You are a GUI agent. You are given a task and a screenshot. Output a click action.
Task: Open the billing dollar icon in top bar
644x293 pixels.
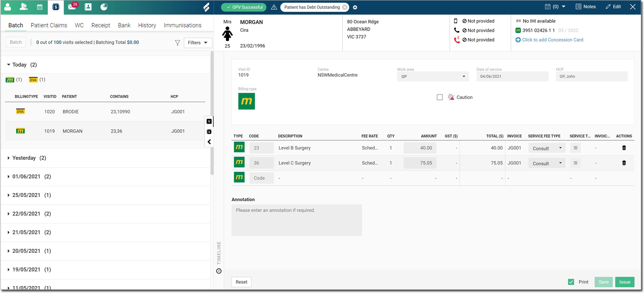pyautogui.click(x=56, y=7)
